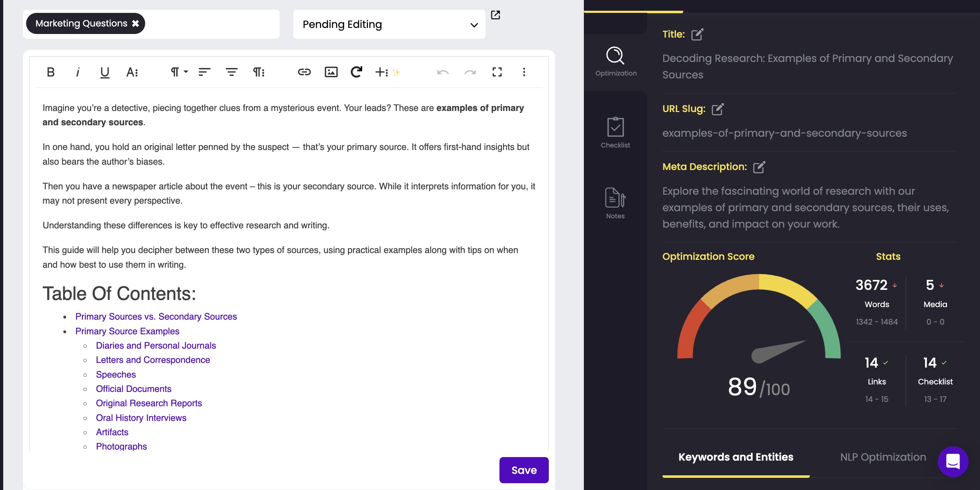Select the Keywords and Entities tab
Viewport: 980px width, 490px height.
coord(736,457)
